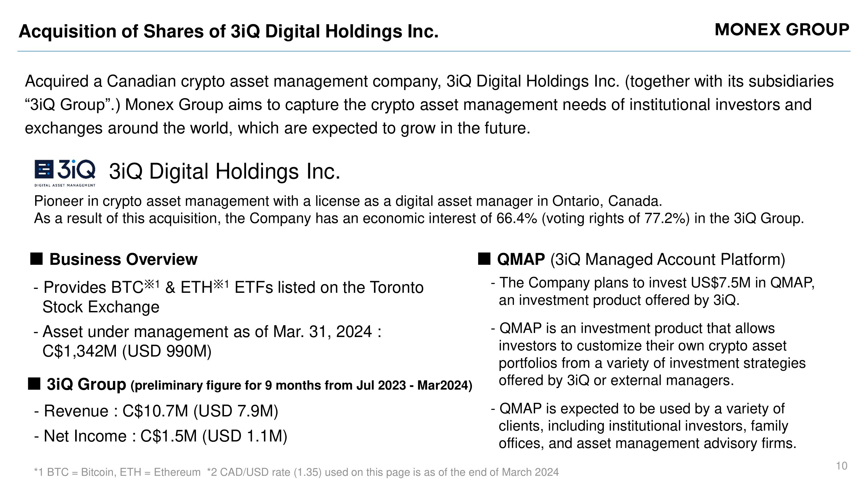Click the 3iQ Group square bullet
The image size is (868, 488).
pos(34,384)
